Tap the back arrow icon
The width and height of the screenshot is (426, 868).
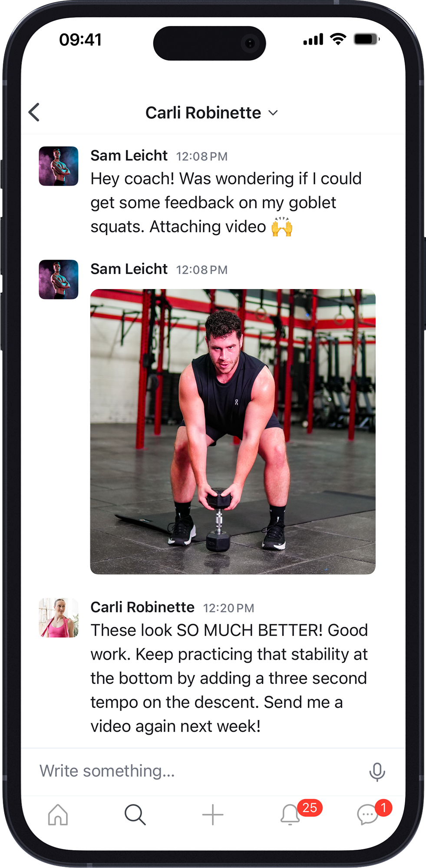[x=34, y=112]
